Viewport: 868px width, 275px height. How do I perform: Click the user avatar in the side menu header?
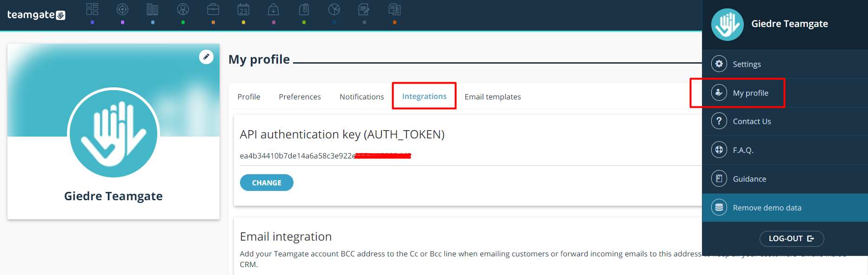(728, 25)
